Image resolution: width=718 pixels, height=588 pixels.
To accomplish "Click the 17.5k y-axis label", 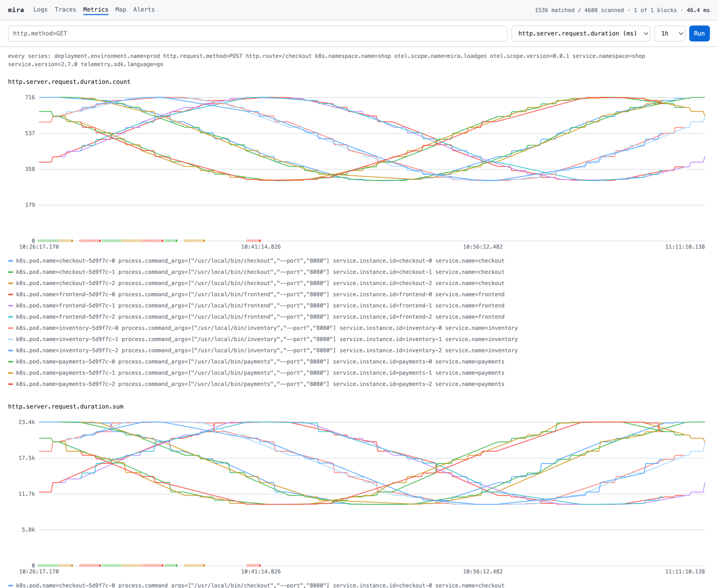I will [x=27, y=458].
